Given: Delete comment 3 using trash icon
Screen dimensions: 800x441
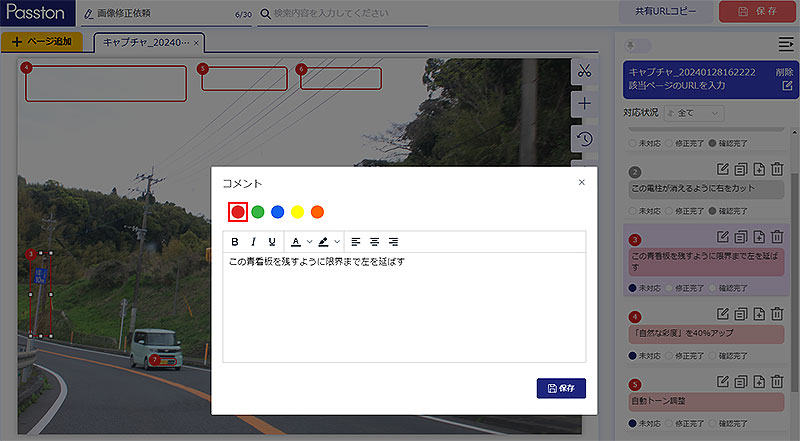Looking at the screenshot, I should pyautogui.click(x=777, y=237).
